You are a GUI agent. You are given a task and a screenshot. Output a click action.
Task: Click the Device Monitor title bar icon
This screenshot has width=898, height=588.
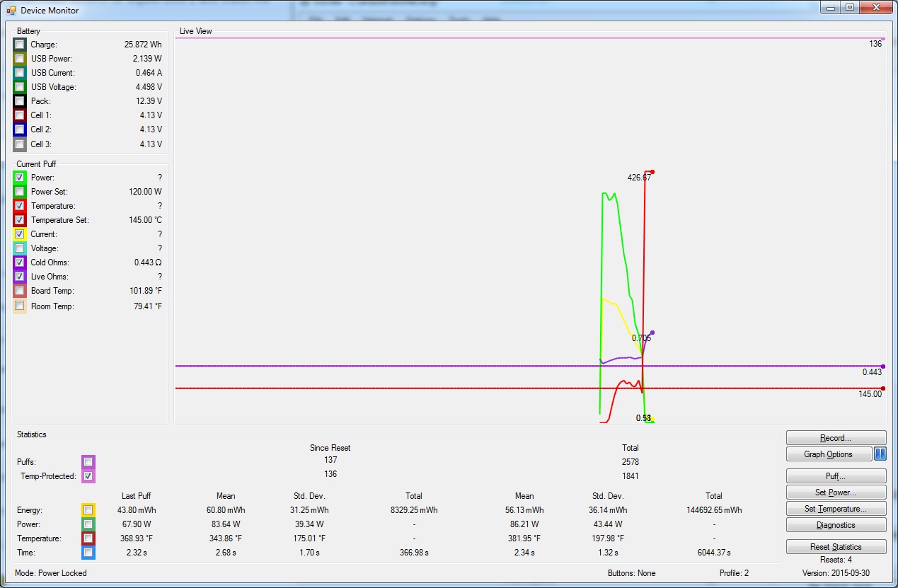click(11, 11)
